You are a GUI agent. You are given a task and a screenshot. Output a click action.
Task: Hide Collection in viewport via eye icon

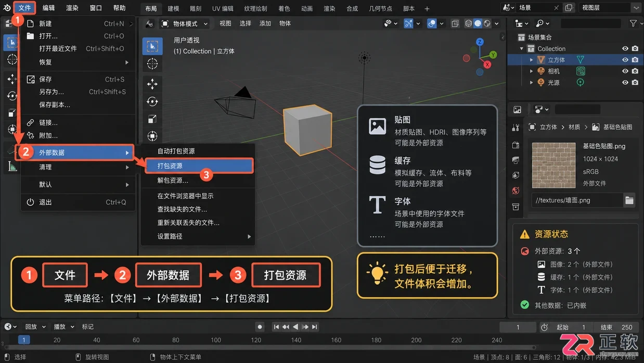pos(625,48)
